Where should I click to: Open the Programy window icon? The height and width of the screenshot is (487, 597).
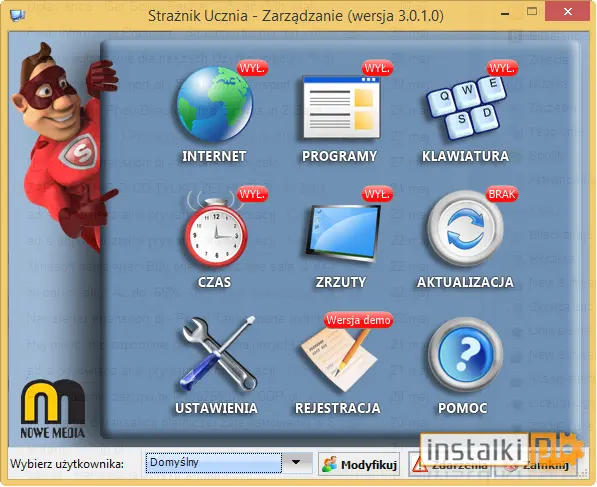click(342, 107)
